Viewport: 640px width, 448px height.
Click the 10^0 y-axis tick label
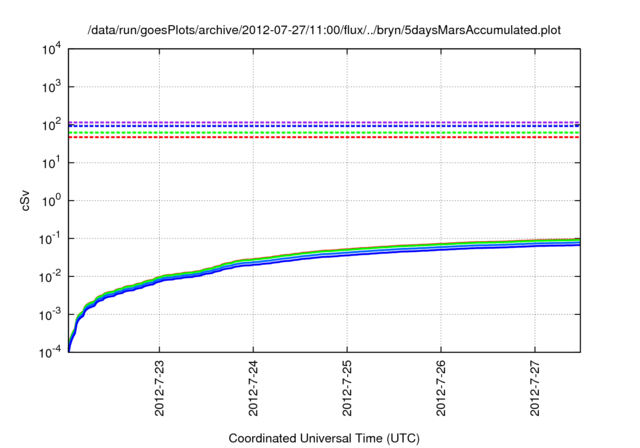(x=51, y=201)
